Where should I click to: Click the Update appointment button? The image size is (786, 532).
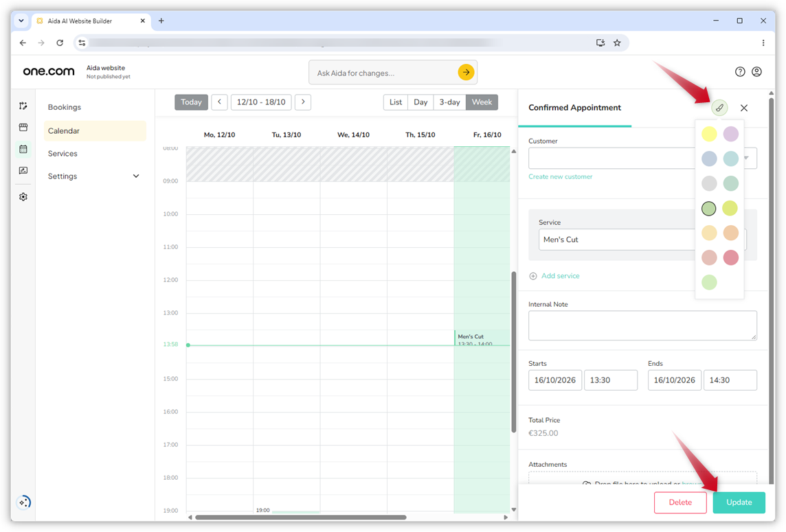click(x=739, y=502)
